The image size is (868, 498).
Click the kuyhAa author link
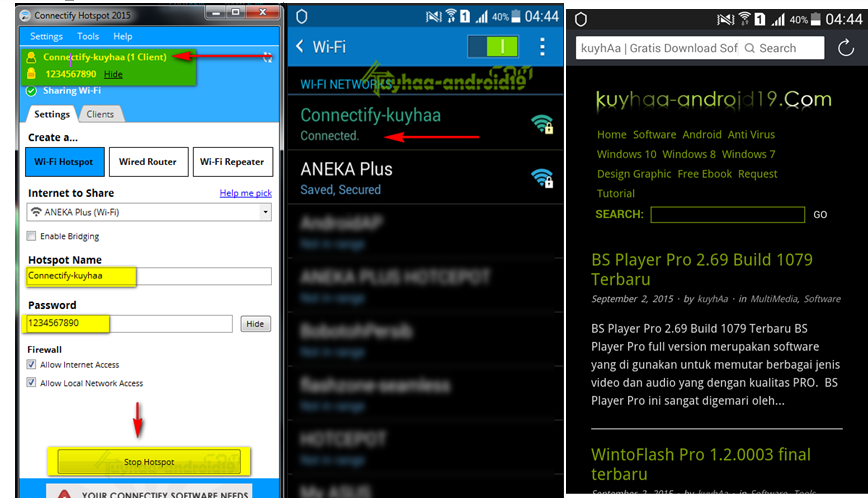tap(712, 299)
